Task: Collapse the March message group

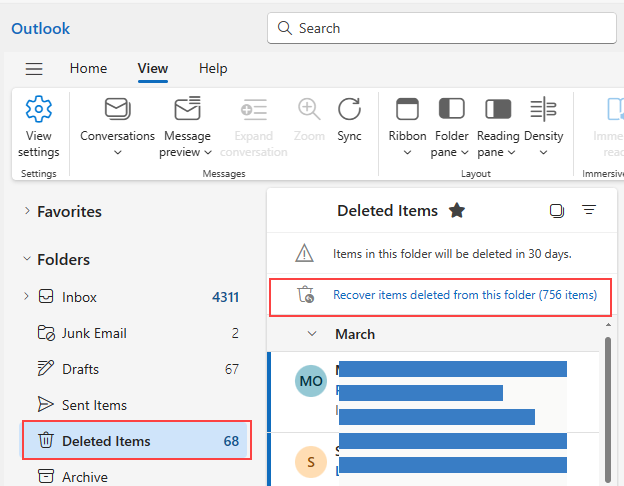Action: coord(312,334)
